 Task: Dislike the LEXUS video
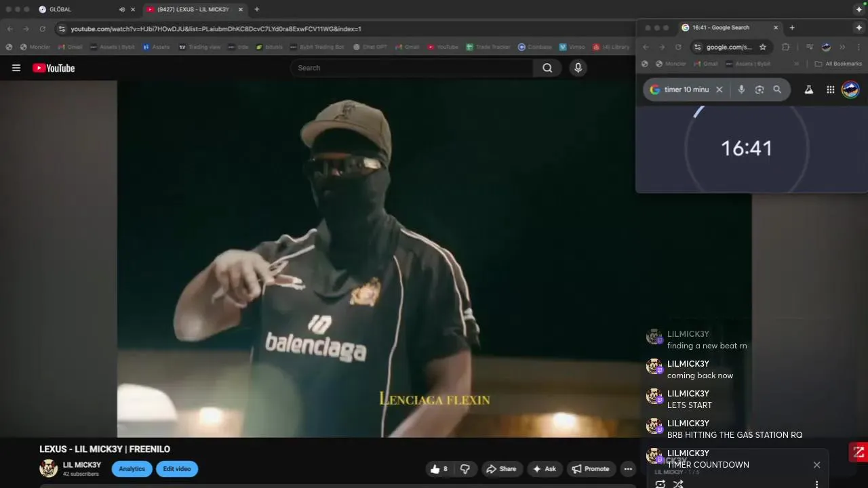tap(465, 469)
